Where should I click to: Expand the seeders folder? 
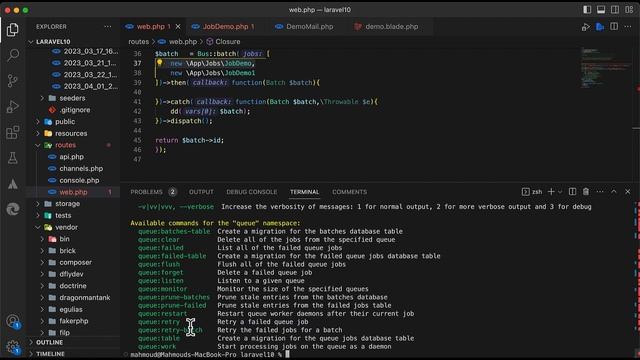[x=72, y=98]
